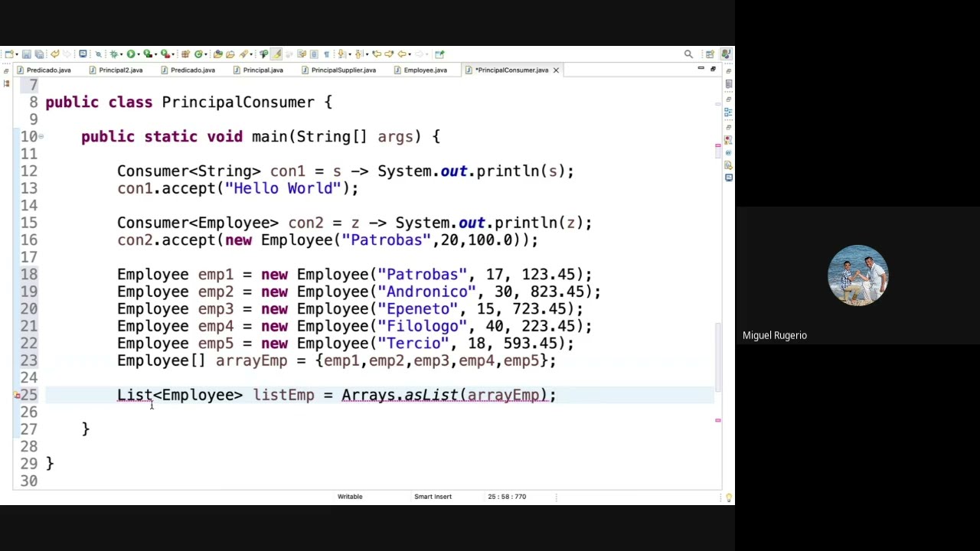
Task: Click cursor position 25 : 58 : 770
Action: pyautogui.click(x=507, y=497)
